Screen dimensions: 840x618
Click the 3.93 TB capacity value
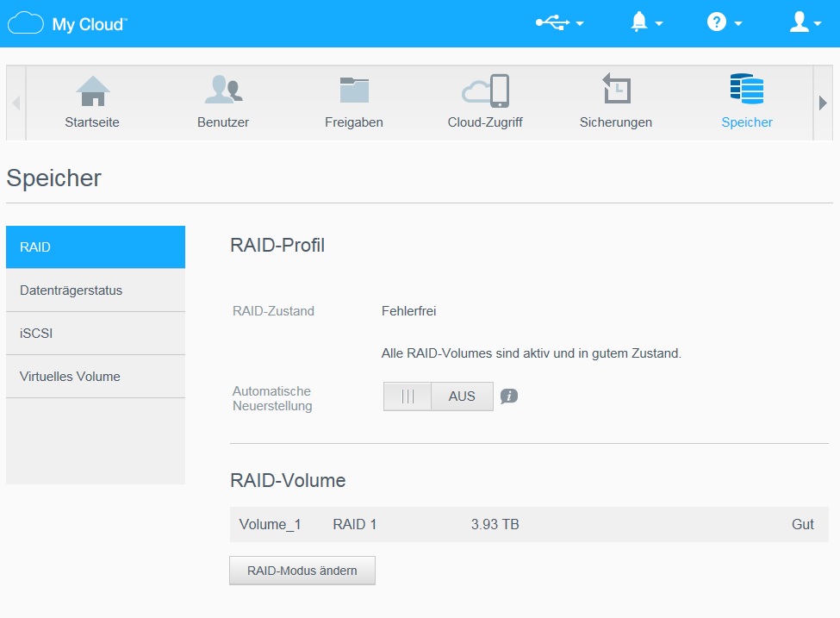click(x=495, y=524)
